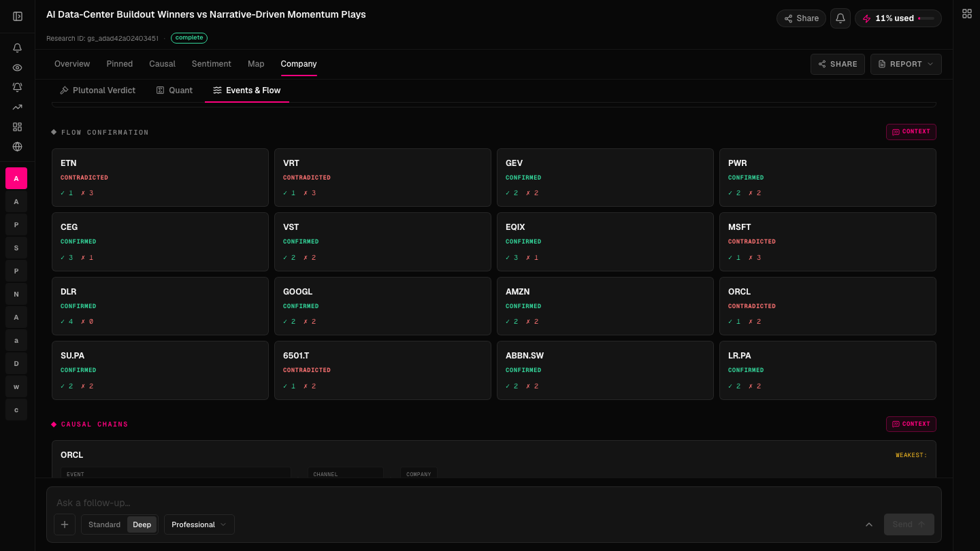Open the AMZN flow card
980x551 pixels.
coord(605,306)
